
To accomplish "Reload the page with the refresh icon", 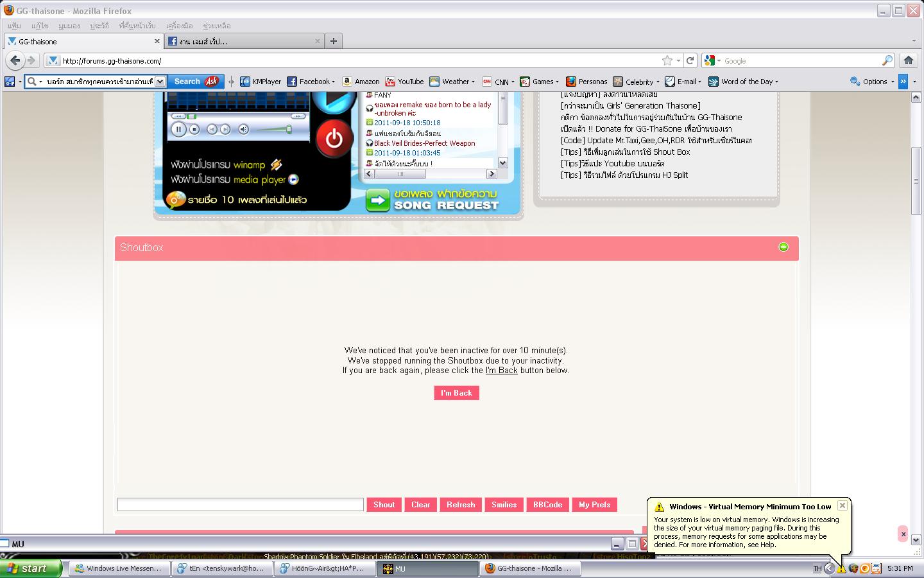I will point(690,60).
